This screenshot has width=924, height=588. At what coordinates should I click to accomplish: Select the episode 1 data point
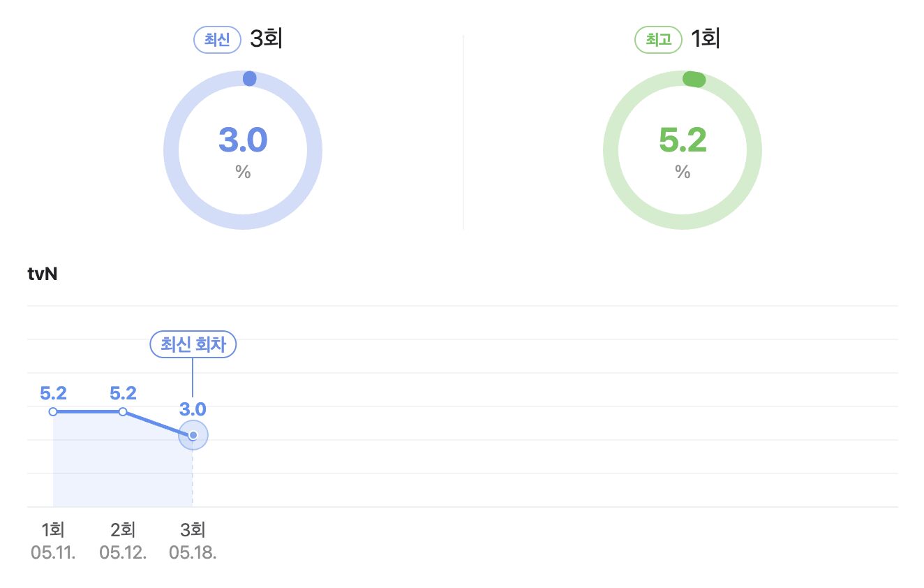[x=53, y=412]
